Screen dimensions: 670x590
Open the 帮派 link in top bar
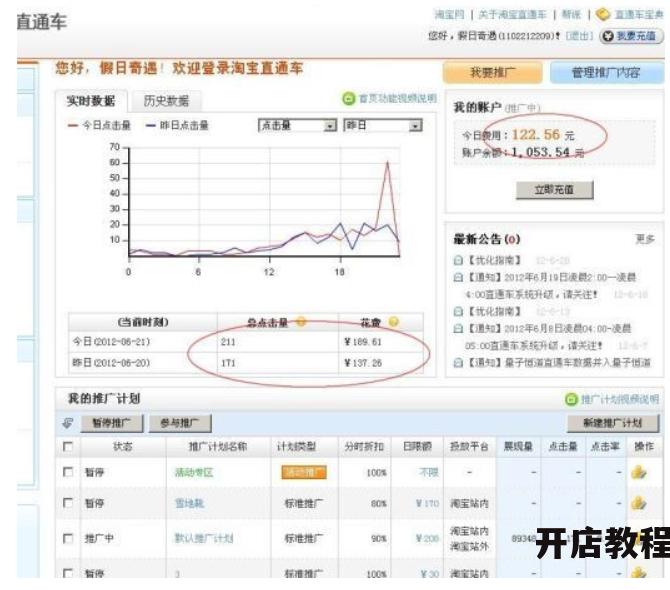coord(571,15)
